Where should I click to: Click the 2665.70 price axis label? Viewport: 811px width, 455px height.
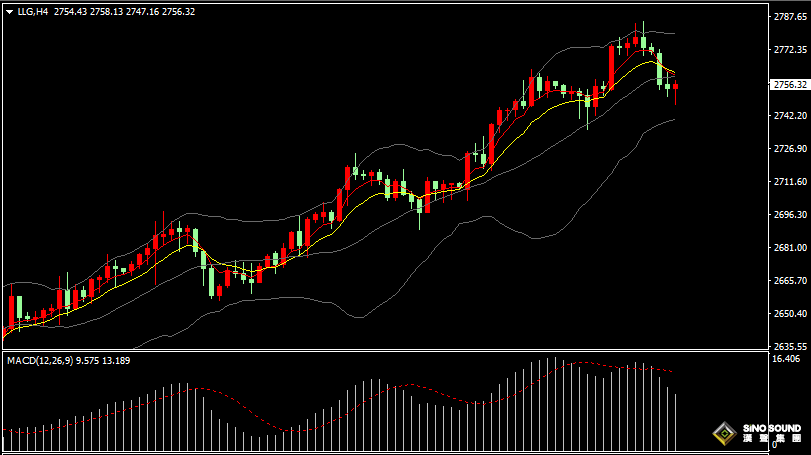coord(790,280)
